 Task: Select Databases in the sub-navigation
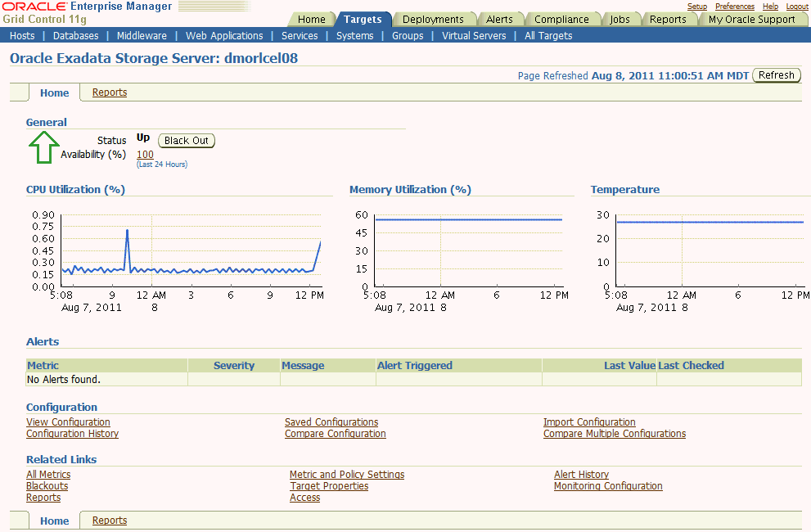click(x=75, y=36)
